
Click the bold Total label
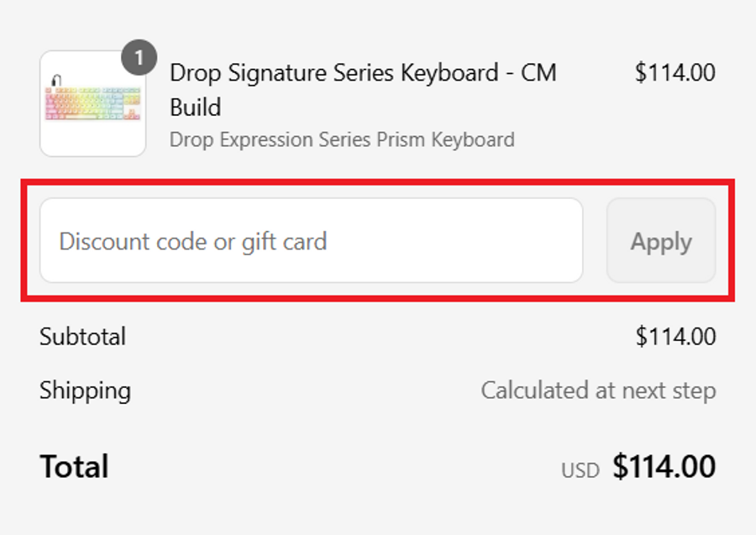pyautogui.click(x=74, y=466)
